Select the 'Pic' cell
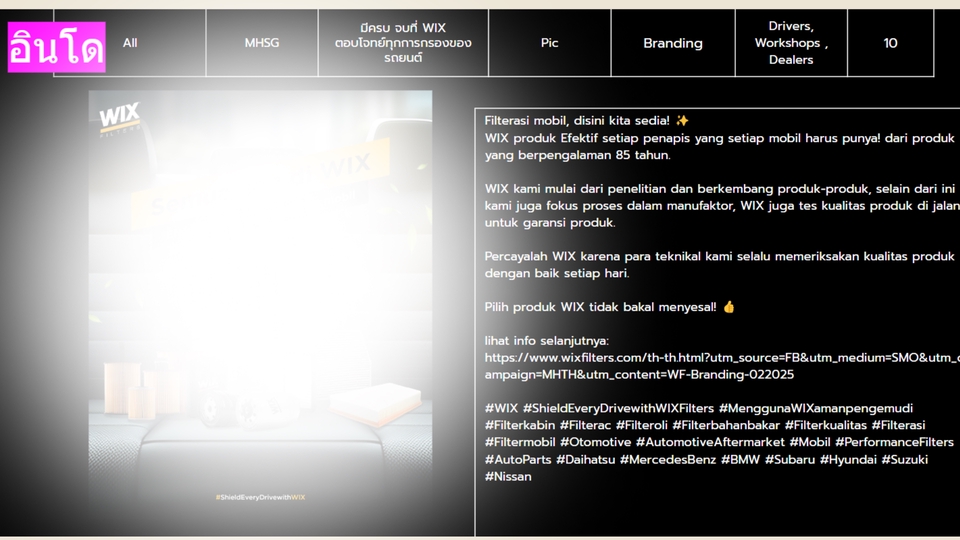This screenshot has width=960, height=540. click(x=549, y=43)
